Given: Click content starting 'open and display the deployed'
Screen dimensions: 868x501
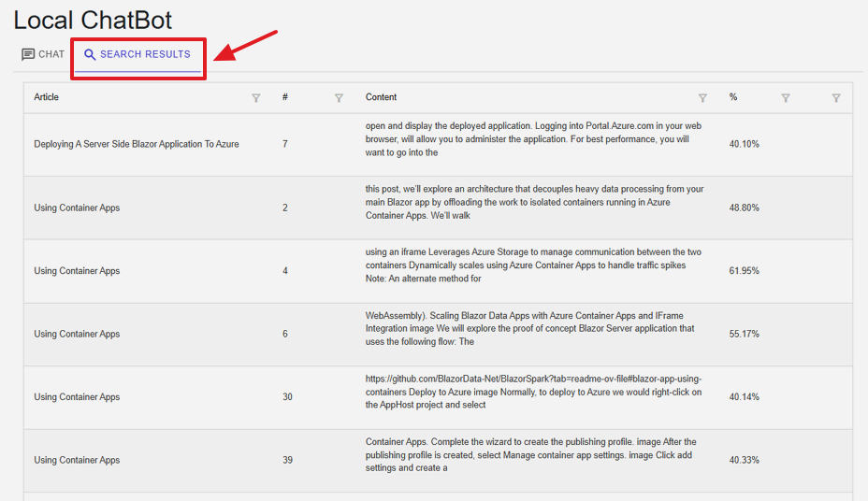Looking at the screenshot, I should [533, 139].
